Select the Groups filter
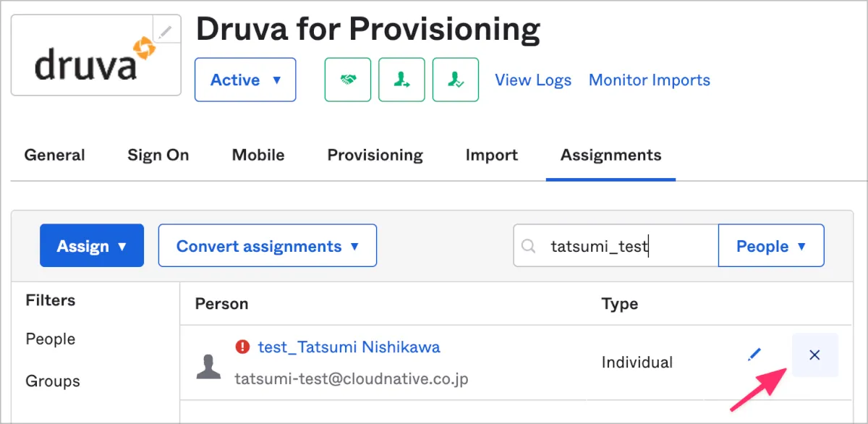868x424 pixels. (53, 381)
